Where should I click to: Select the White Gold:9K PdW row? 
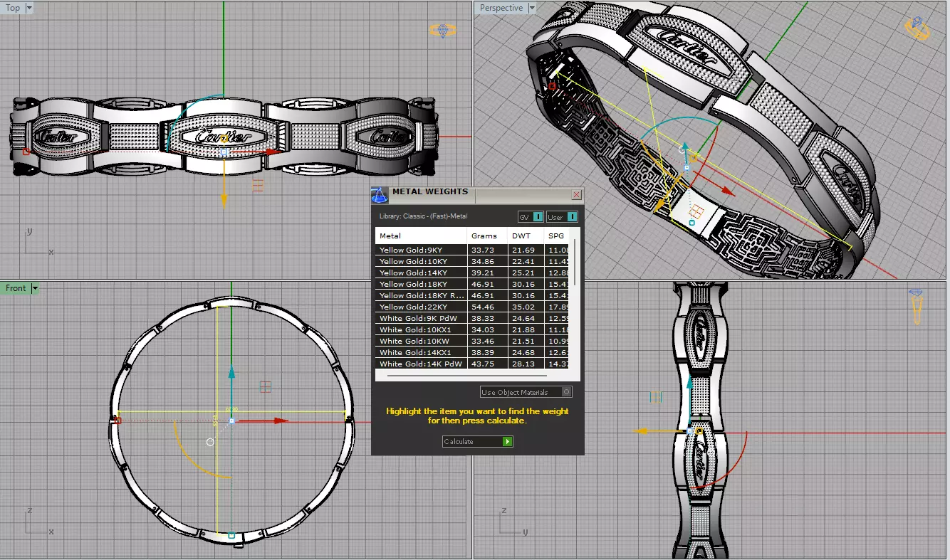point(471,318)
